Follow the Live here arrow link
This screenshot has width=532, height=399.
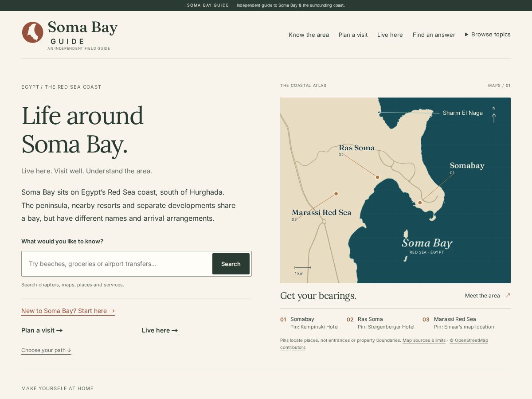[x=160, y=330]
